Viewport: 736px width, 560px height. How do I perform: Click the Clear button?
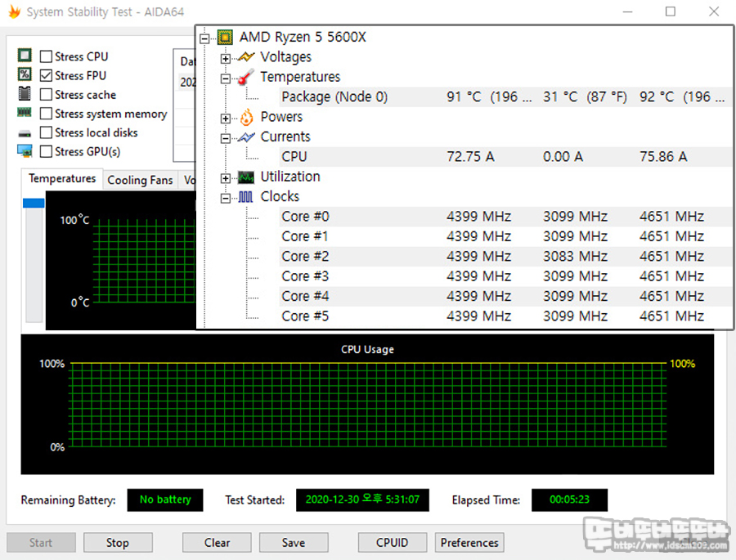click(217, 543)
